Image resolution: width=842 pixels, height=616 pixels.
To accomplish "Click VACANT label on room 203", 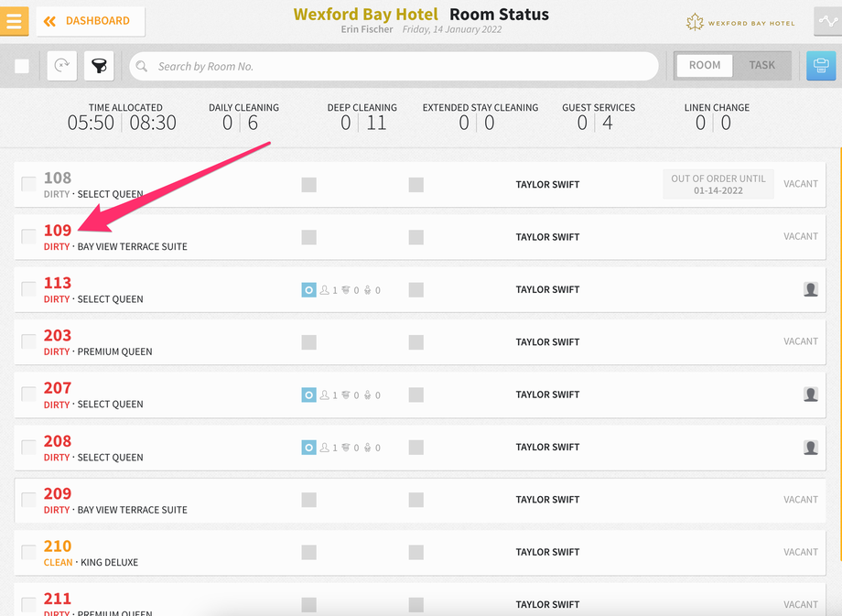I will 801,341.
